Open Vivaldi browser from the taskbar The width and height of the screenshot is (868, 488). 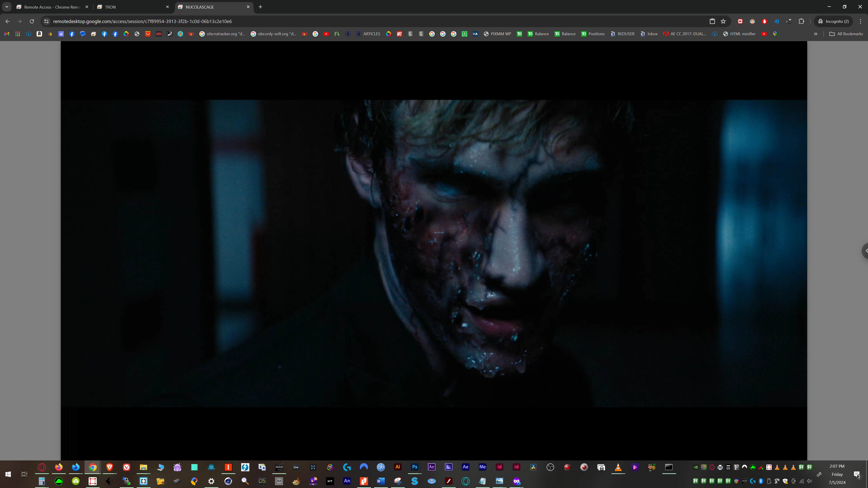[126, 467]
